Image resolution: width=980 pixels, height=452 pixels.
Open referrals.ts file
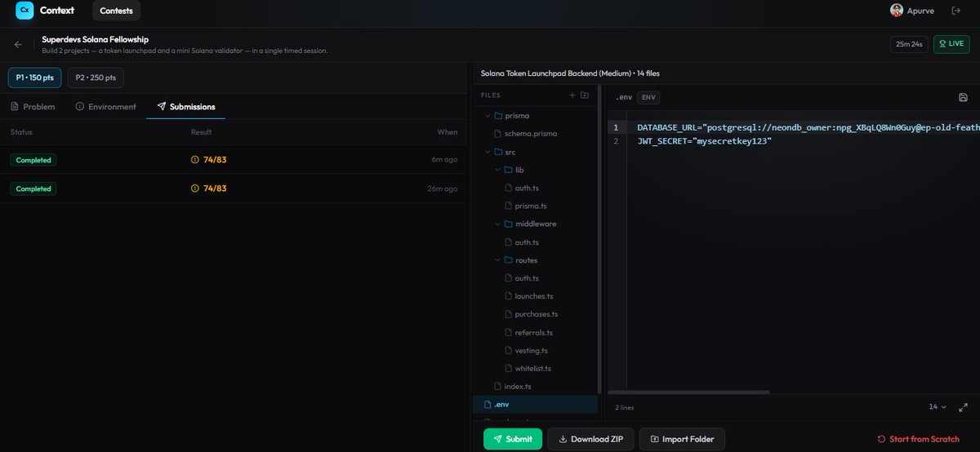click(536, 332)
